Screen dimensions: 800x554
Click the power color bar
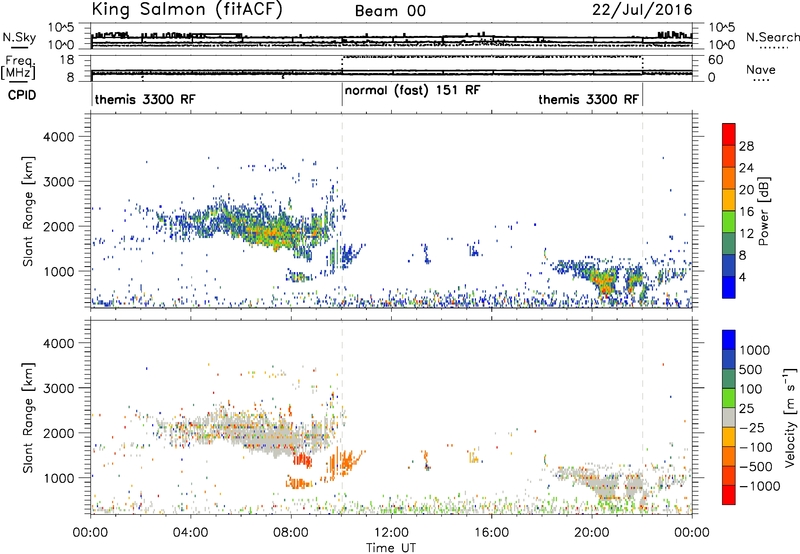(x=729, y=211)
